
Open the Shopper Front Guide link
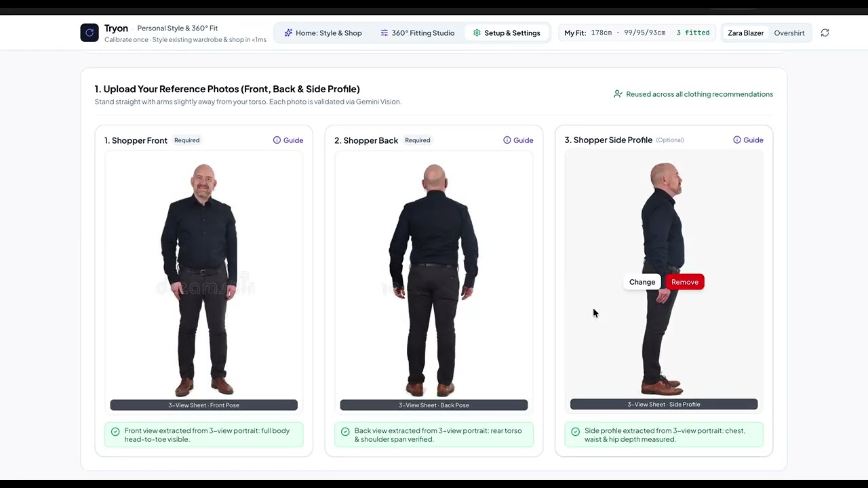coord(288,140)
